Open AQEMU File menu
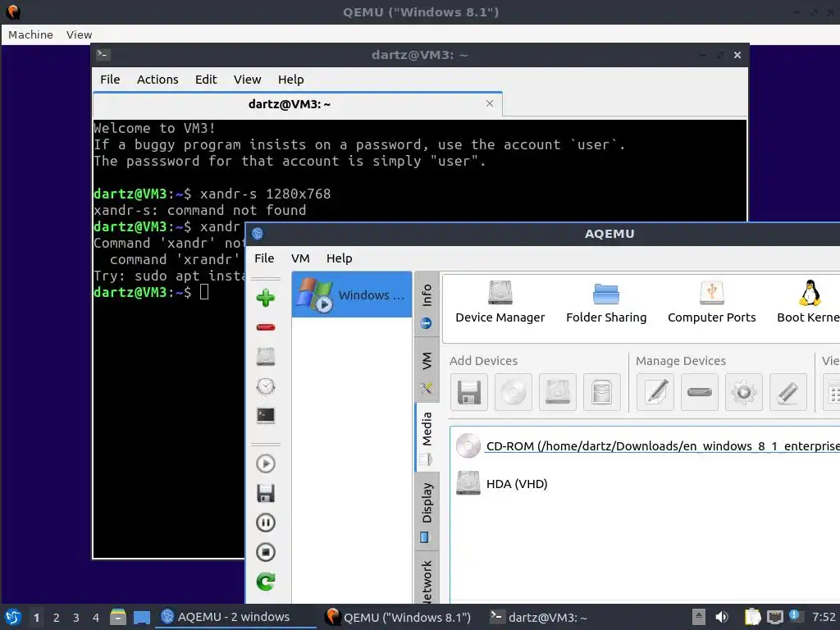840x630 pixels. point(264,258)
